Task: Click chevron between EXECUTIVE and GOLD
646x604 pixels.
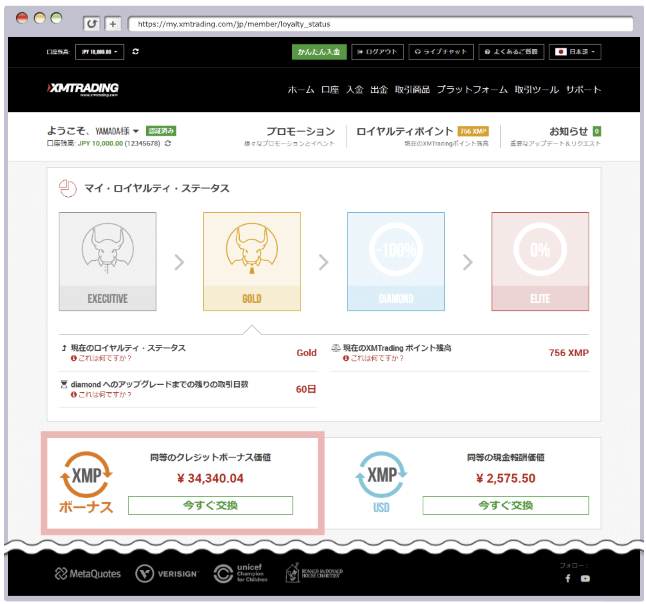Action: [x=179, y=262]
